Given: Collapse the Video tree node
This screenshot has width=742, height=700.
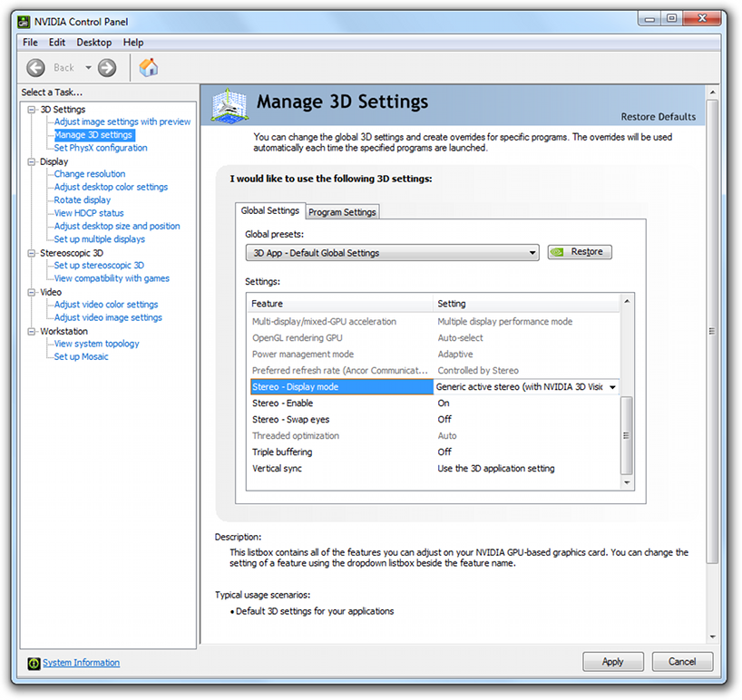Looking at the screenshot, I should click(x=32, y=292).
